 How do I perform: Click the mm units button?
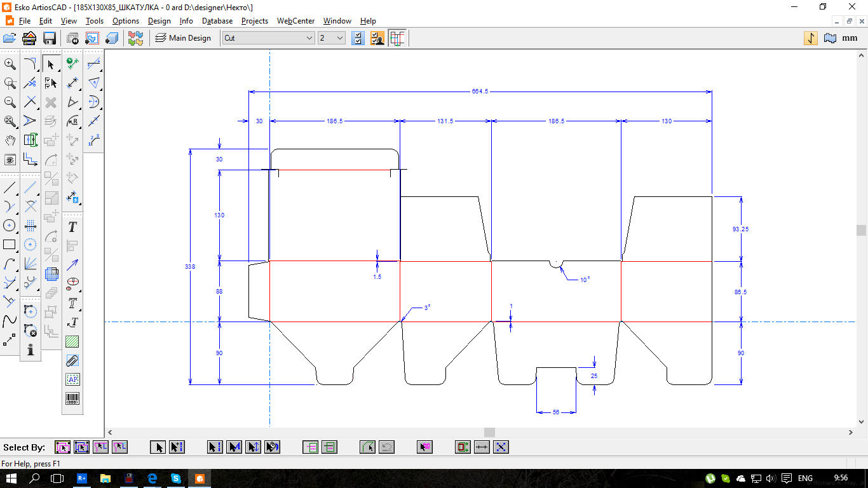pos(850,38)
